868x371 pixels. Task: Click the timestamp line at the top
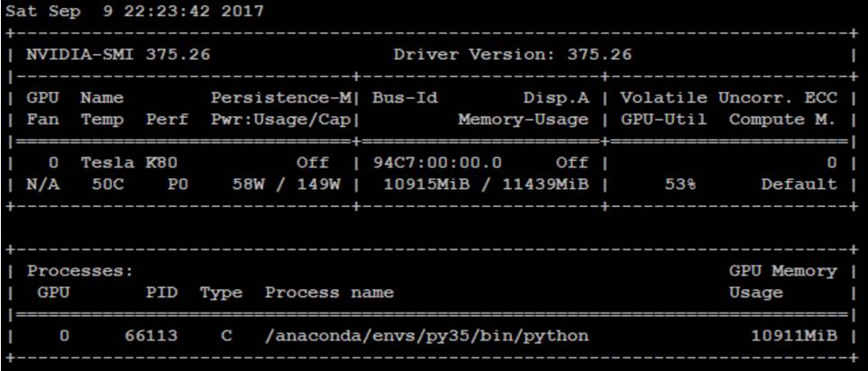pyautogui.click(x=134, y=12)
